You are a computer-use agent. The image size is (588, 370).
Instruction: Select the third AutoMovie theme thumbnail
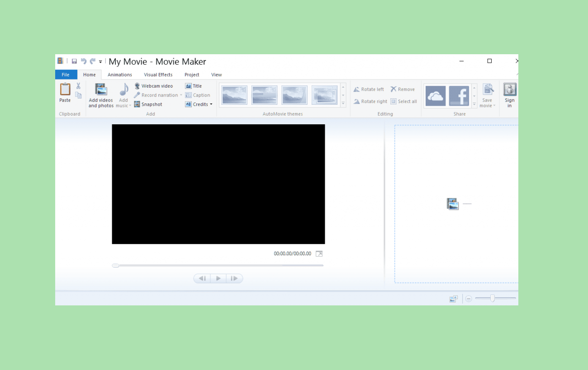click(294, 95)
